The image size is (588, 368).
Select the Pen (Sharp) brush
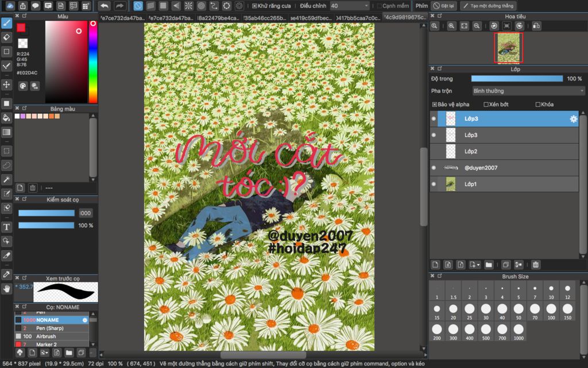click(52, 328)
